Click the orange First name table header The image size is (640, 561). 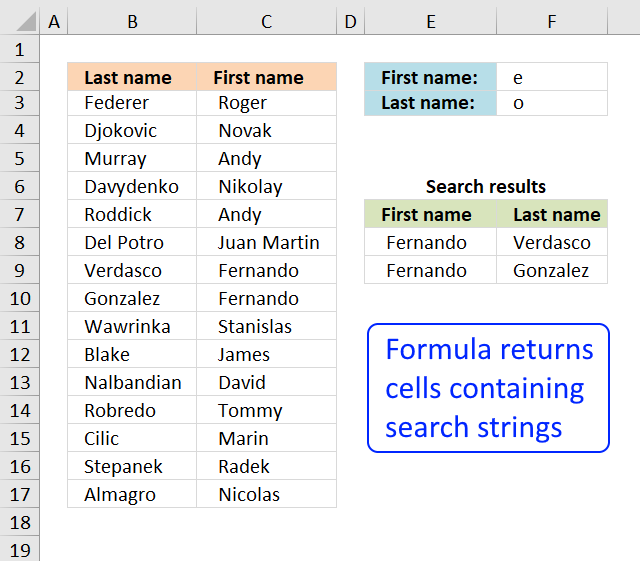coord(267,77)
